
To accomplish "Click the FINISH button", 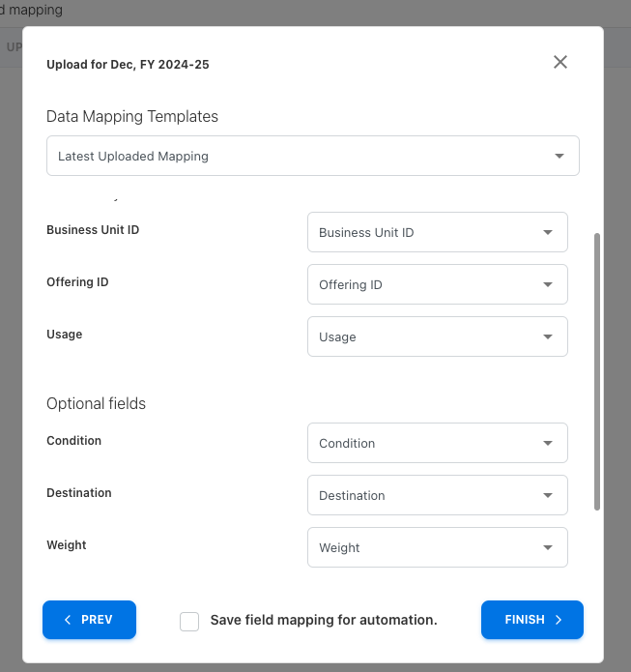I will coord(531,620).
